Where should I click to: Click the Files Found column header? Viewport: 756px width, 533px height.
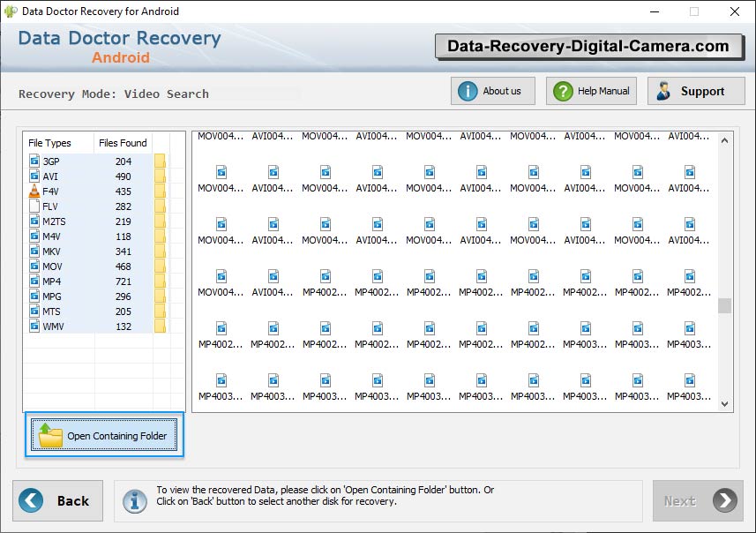coord(123,143)
